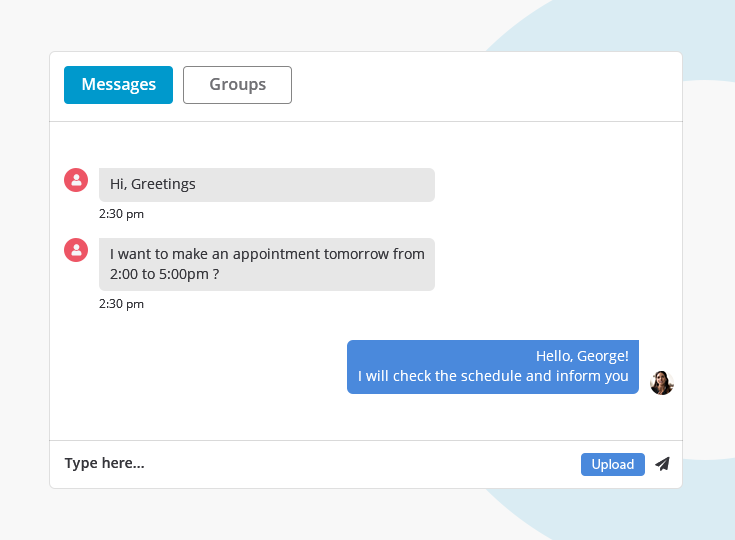Click empty space right of Groups tab

tap(480, 86)
